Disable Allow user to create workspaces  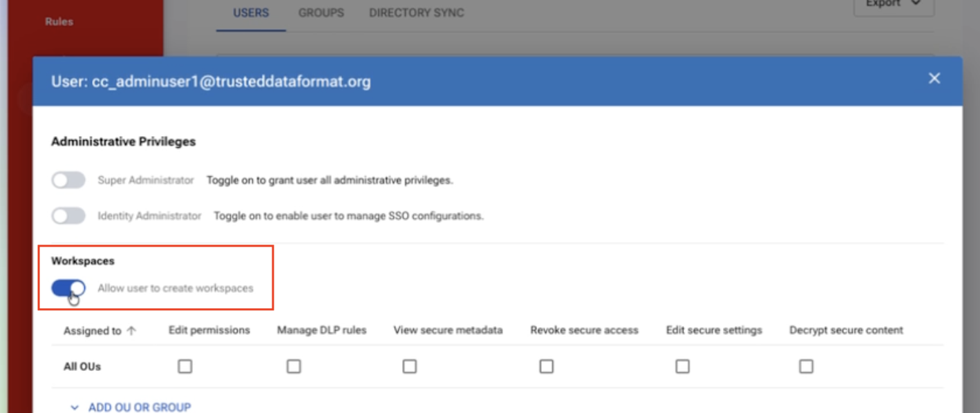coord(68,288)
